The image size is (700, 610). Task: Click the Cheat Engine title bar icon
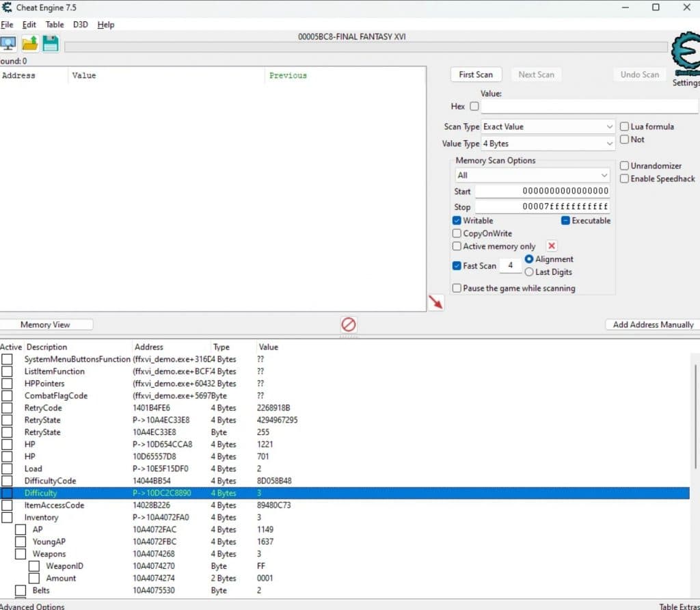[7, 8]
